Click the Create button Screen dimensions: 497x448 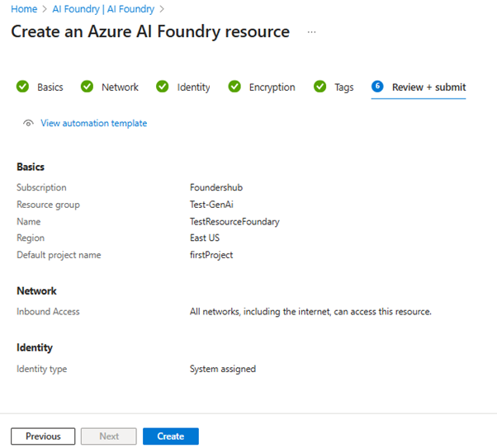[171, 436]
